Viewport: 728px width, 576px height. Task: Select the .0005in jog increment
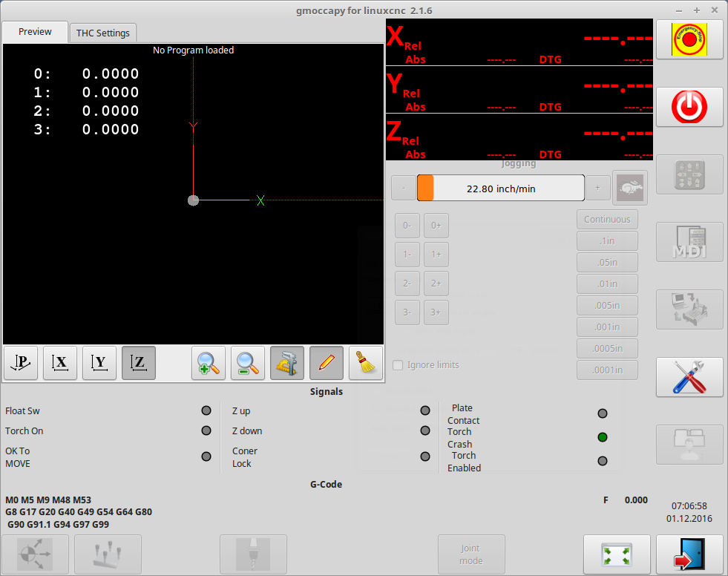607,348
